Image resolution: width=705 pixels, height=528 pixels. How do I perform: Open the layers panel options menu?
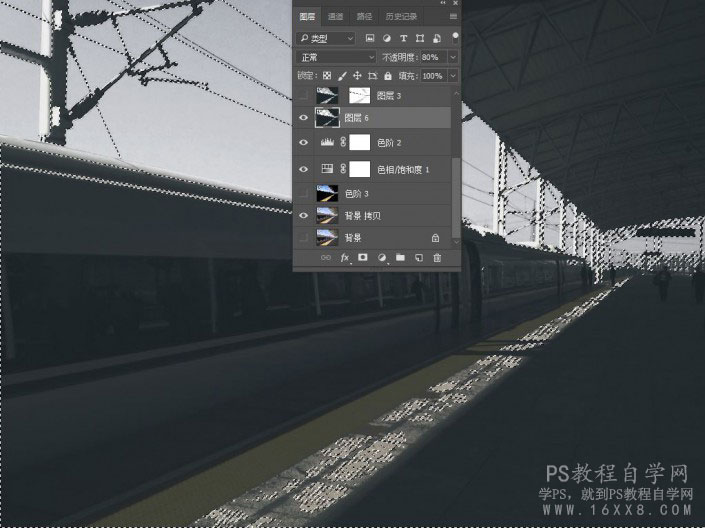tap(453, 17)
